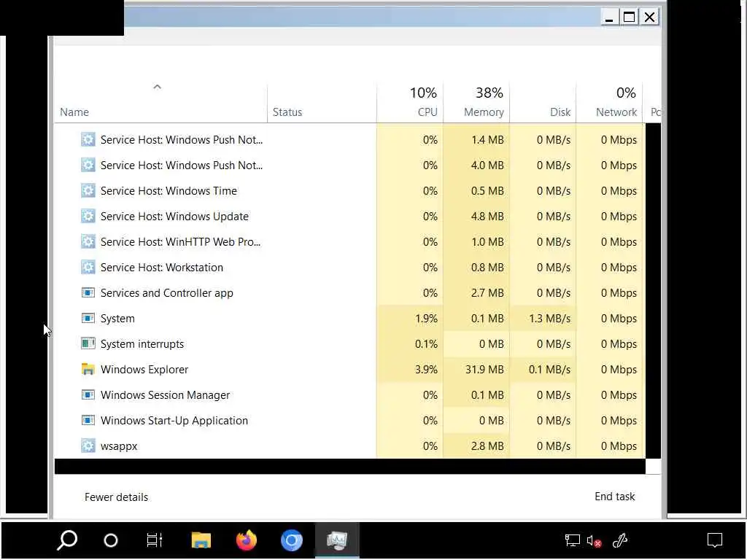Select the Service Host: Workstation process
Screen dimensions: 747x560
coord(349,267)
